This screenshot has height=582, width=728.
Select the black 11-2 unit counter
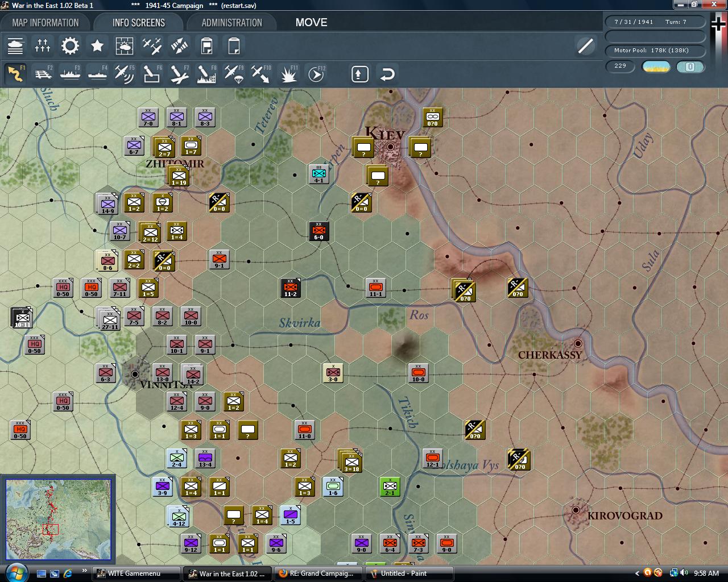291,288
